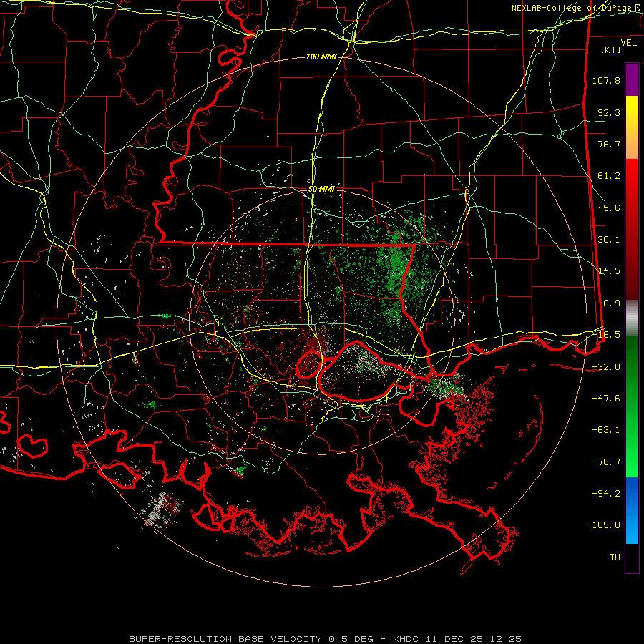Select the 30.1 velocity scale value

click(609, 240)
